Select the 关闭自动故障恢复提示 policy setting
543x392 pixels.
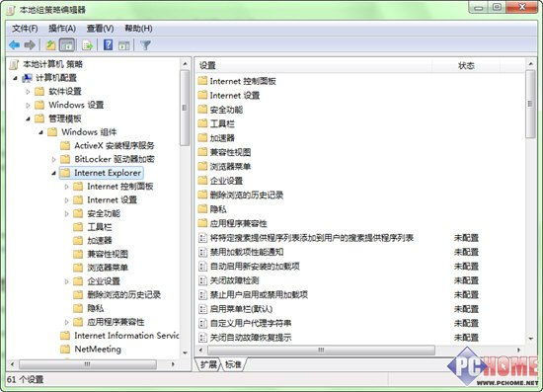(x=251, y=338)
